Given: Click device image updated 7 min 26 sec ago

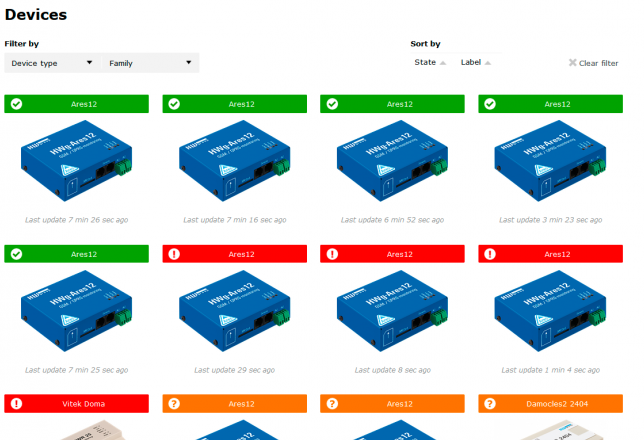Looking at the screenshot, I should pos(76,161).
